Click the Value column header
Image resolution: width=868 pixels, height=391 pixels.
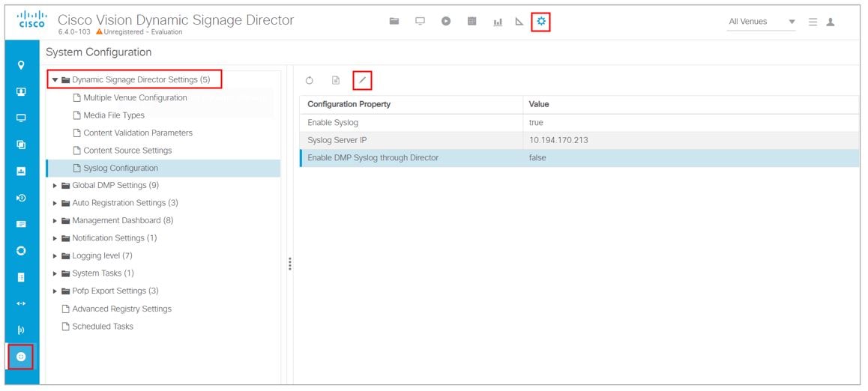691,104
